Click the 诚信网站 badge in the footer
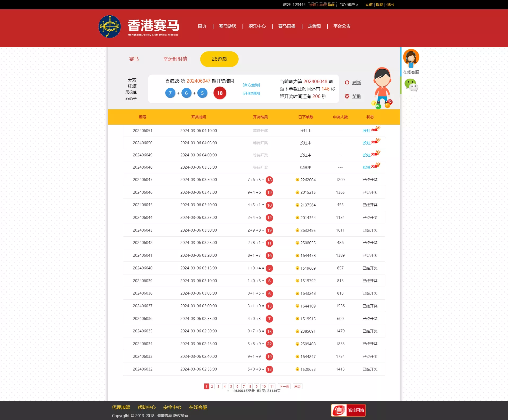Viewport: 508px width, 420px height. pos(348,410)
